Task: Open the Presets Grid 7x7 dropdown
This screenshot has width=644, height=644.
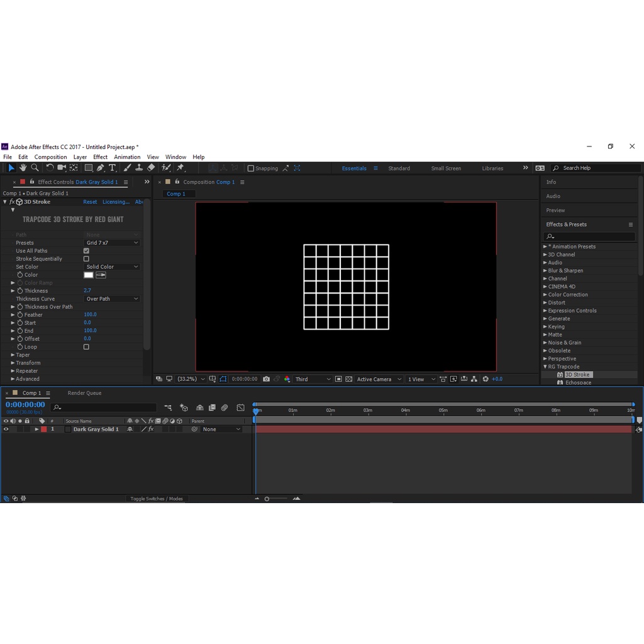Action: point(112,243)
